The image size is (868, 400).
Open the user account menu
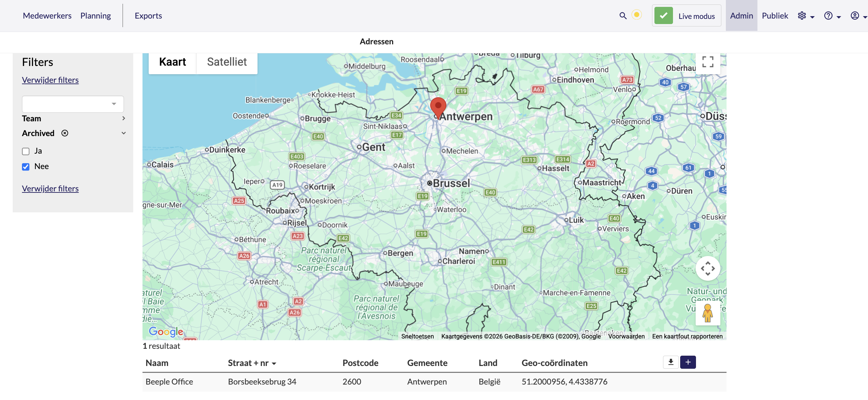coord(859,16)
